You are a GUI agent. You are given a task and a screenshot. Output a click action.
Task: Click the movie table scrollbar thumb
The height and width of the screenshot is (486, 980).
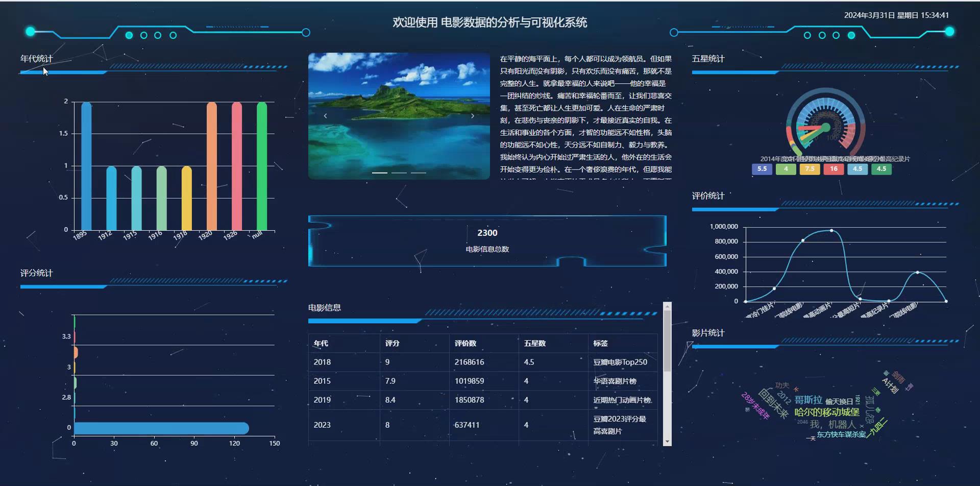click(667, 341)
